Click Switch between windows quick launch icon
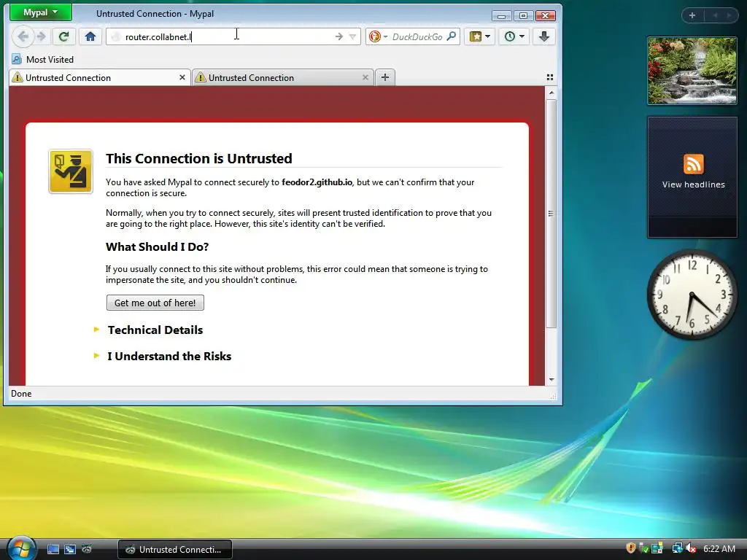Image resolution: width=747 pixels, height=560 pixels. point(70,550)
